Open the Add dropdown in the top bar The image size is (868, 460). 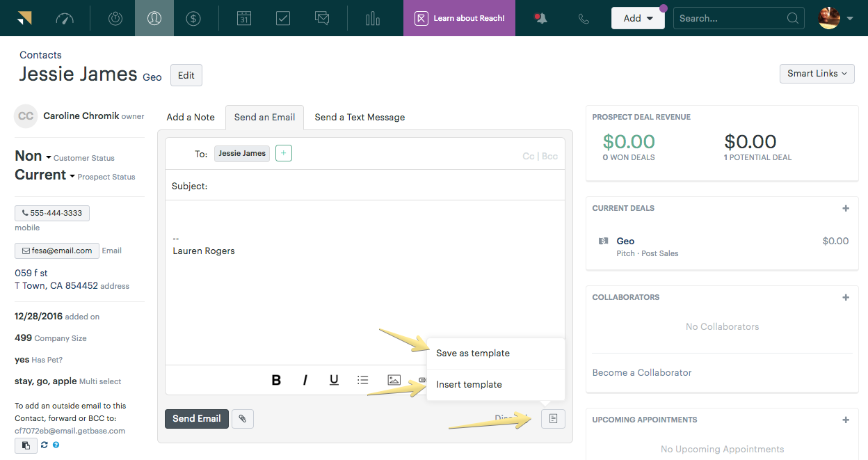point(638,17)
